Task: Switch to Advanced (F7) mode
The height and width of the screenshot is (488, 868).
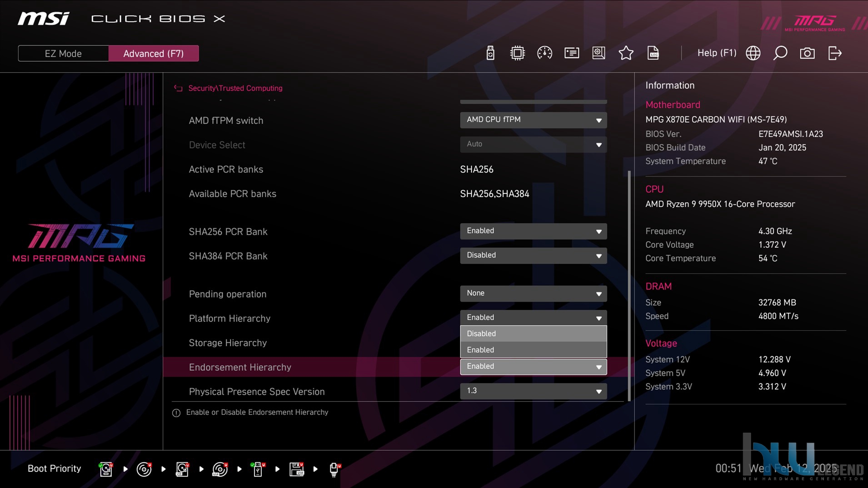Action: coord(154,53)
